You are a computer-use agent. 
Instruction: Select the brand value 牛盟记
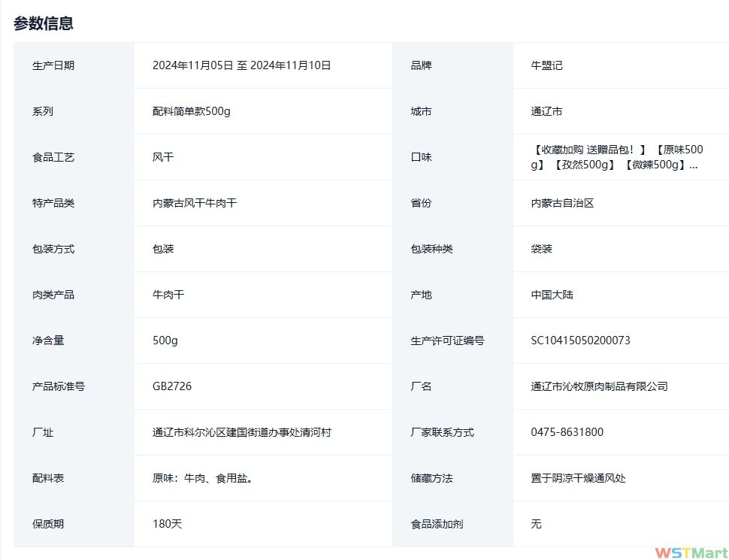pyautogui.click(x=546, y=65)
